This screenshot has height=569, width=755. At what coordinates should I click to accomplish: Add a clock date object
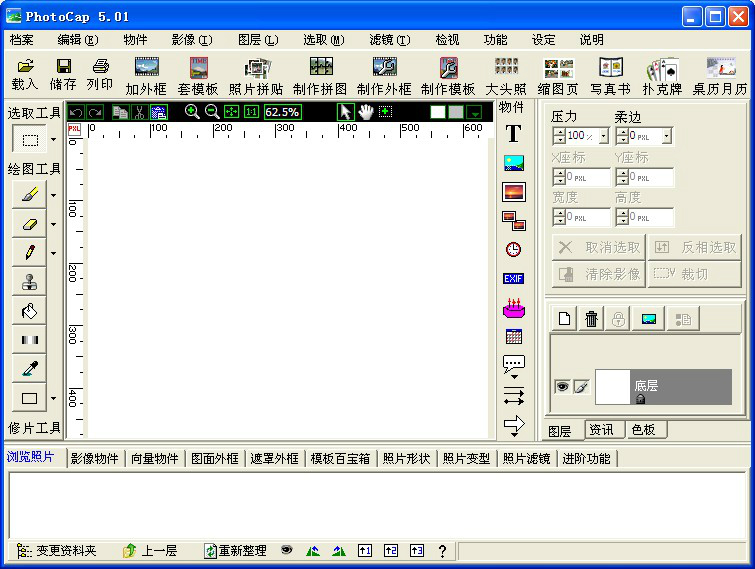513,249
